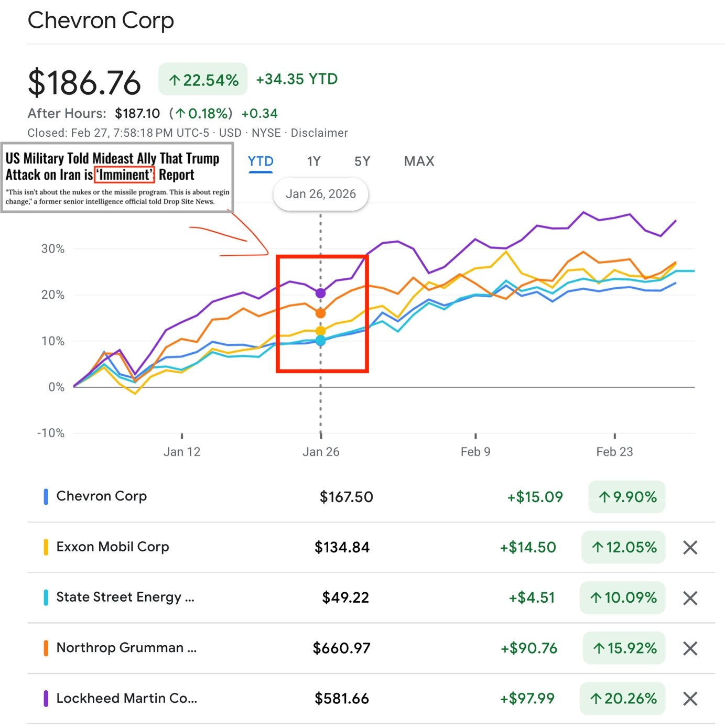The width and height of the screenshot is (725, 728).
Task: Open the Lockheed Martin row
Action: click(371, 699)
